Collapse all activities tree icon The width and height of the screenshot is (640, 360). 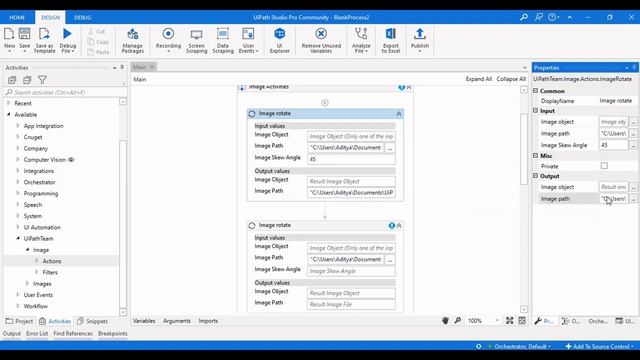pyautogui.click(x=27, y=80)
